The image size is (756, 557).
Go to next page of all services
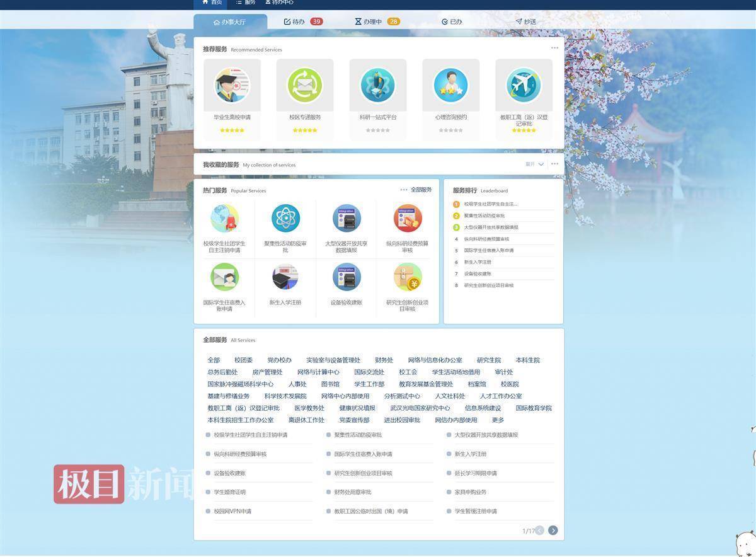(553, 531)
